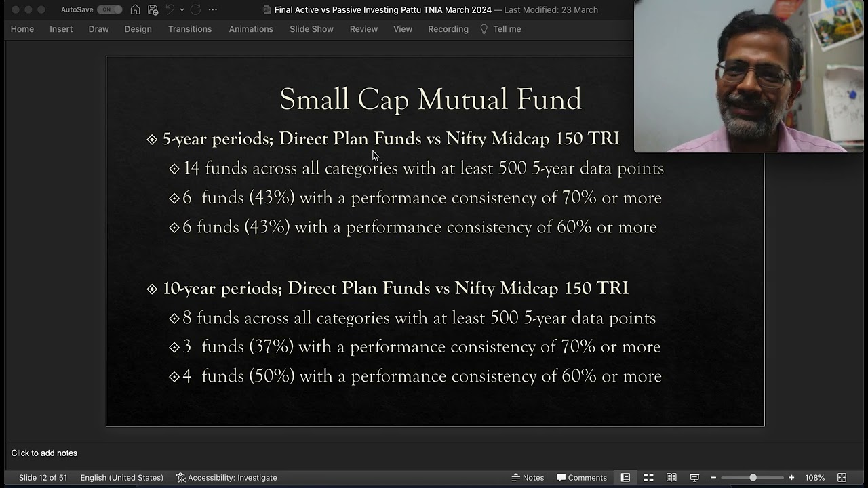Click the '6 funds (43%)' 60% consistency line

click(x=419, y=226)
